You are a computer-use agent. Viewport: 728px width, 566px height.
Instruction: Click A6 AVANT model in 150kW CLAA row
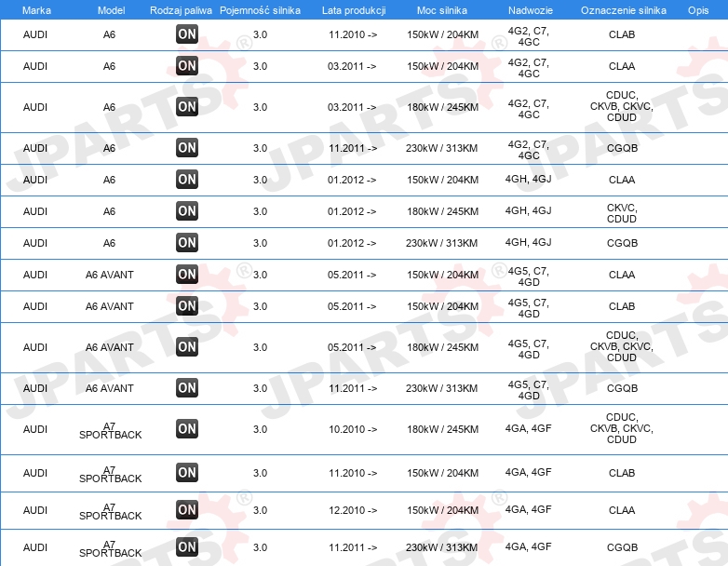(x=110, y=275)
